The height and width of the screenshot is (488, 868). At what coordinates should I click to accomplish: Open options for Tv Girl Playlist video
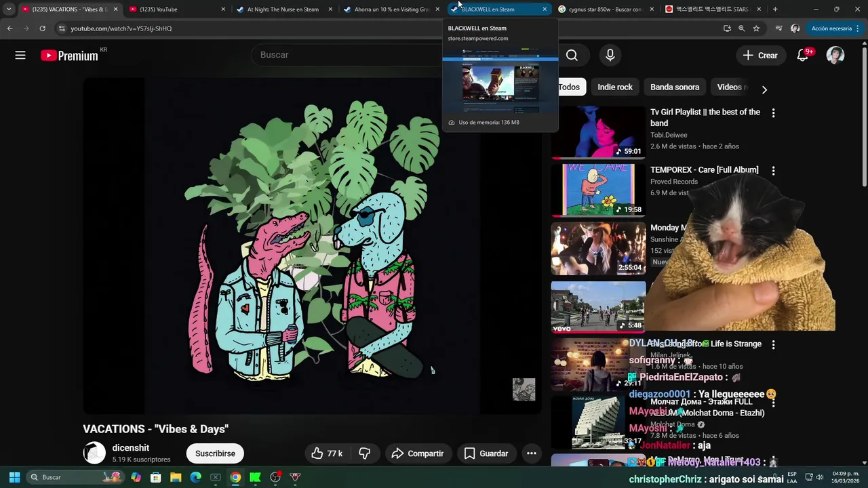773,113
